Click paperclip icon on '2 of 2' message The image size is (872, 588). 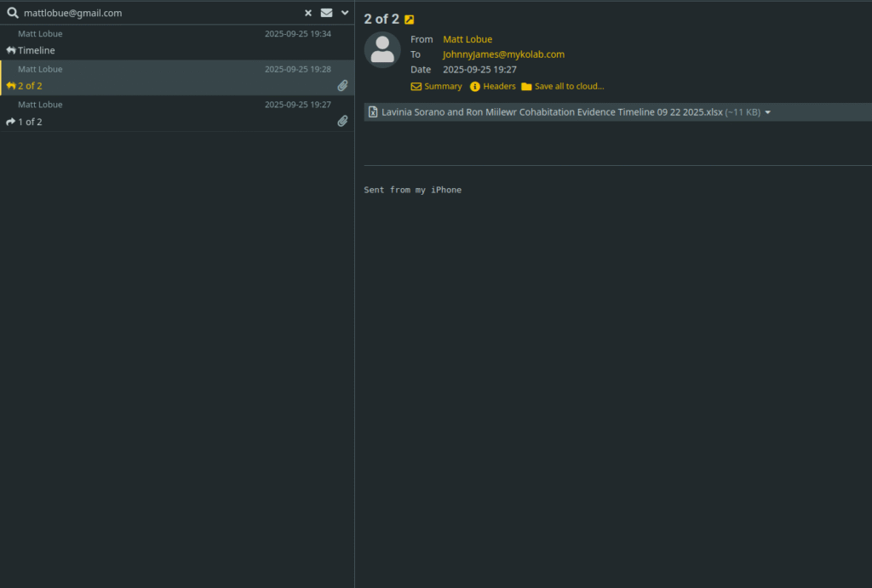342,86
